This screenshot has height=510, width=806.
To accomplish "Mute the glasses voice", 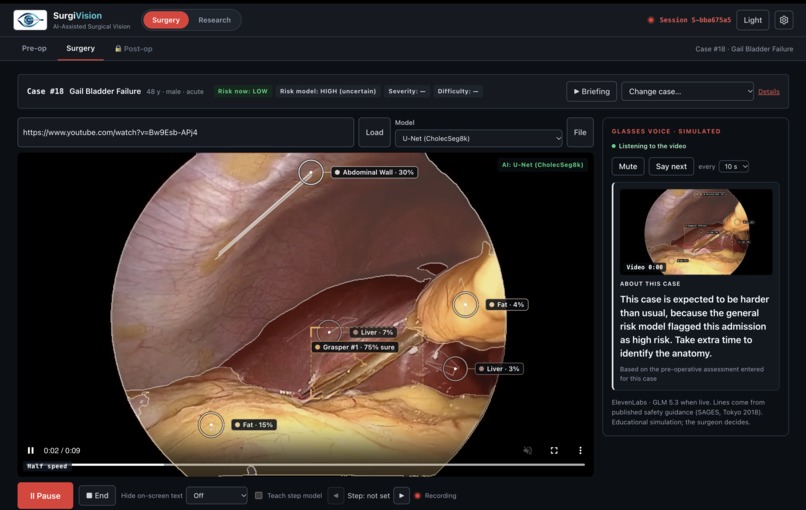I will coord(628,167).
